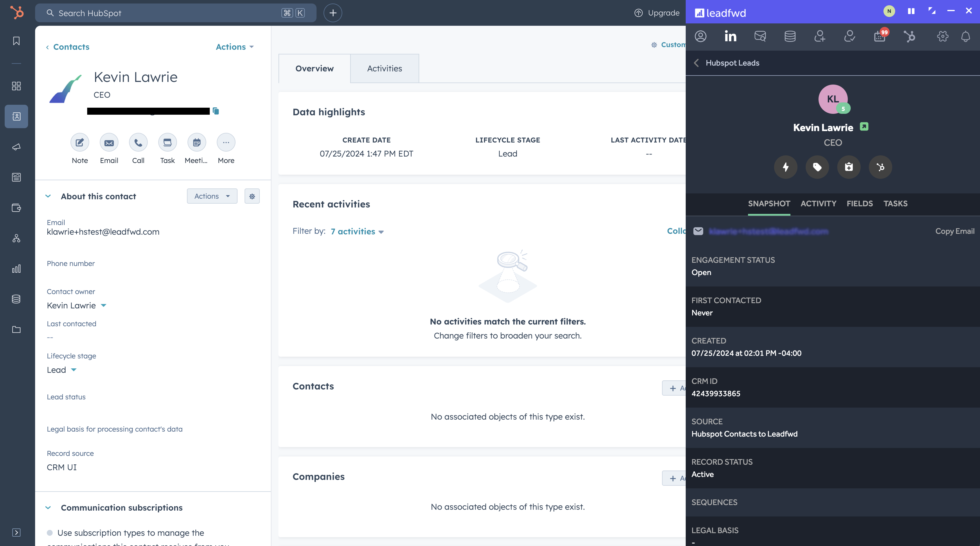Open the More actions ellipsis button
The image size is (980, 546).
click(x=226, y=142)
